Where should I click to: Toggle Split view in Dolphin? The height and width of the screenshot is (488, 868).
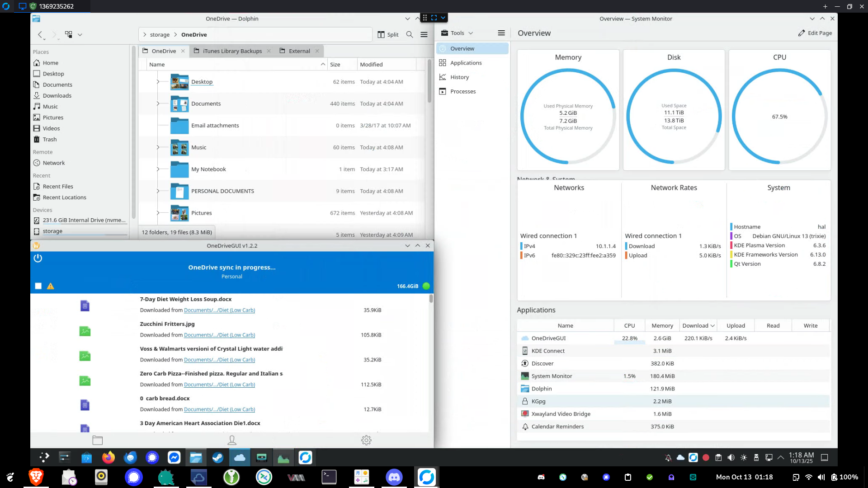(x=388, y=34)
